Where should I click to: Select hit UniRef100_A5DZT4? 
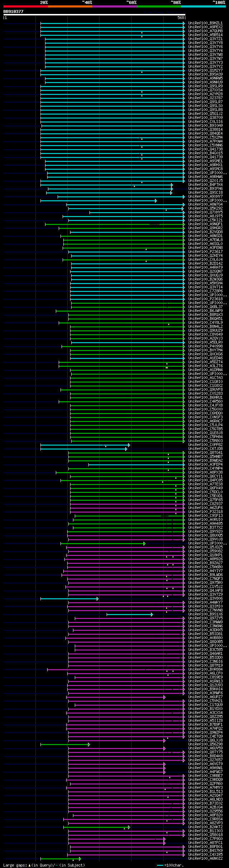coord(205,362)
